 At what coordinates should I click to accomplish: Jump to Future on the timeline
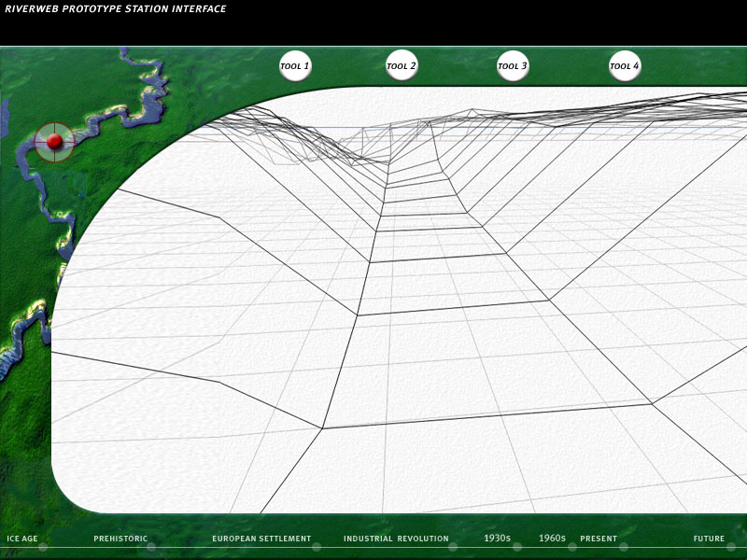(x=709, y=539)
